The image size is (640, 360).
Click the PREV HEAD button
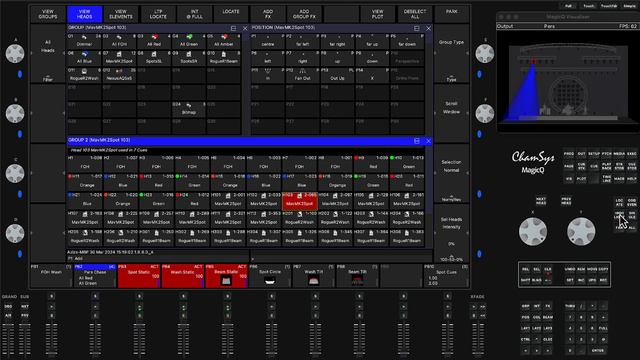566,201
